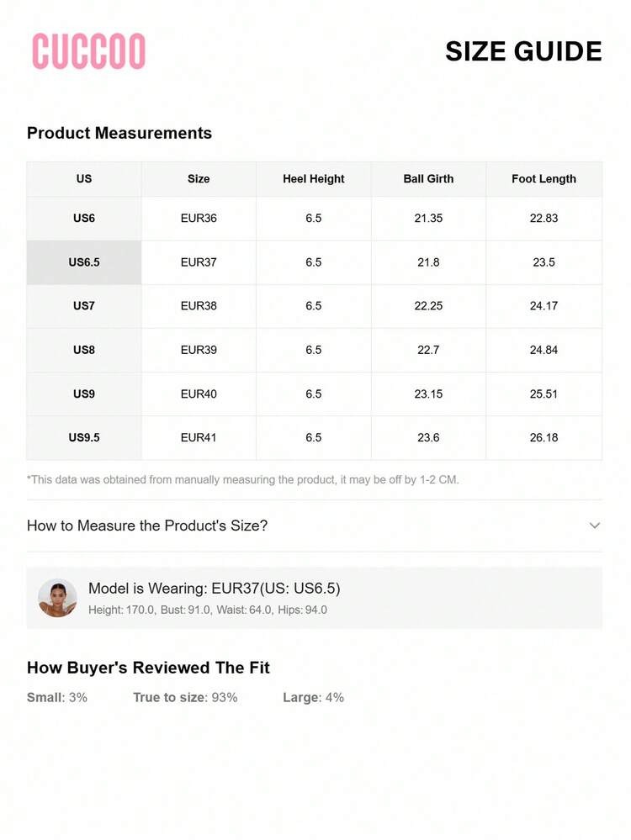Expand How to Measure section chevron
631x840 pixels.
point(594,526)
